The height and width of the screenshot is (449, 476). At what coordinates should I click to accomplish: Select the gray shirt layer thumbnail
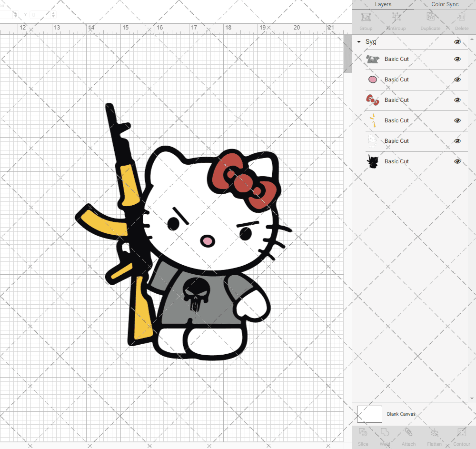coord(373,59)
